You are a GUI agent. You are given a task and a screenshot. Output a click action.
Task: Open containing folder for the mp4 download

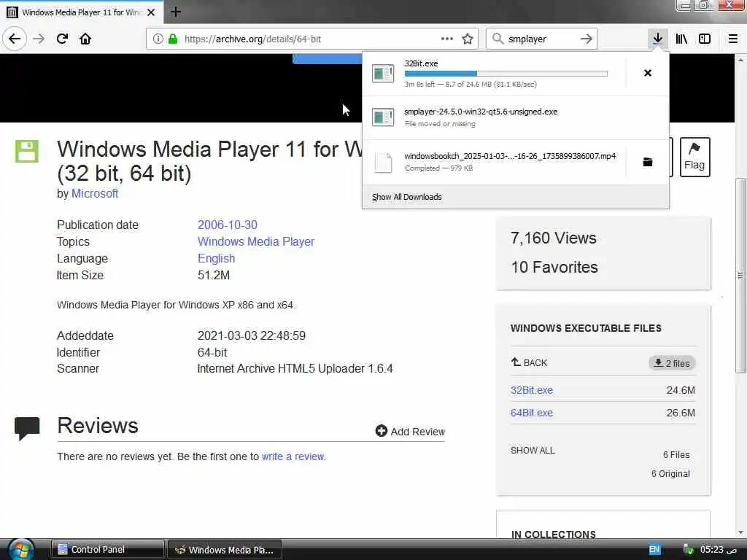[648, 162]
